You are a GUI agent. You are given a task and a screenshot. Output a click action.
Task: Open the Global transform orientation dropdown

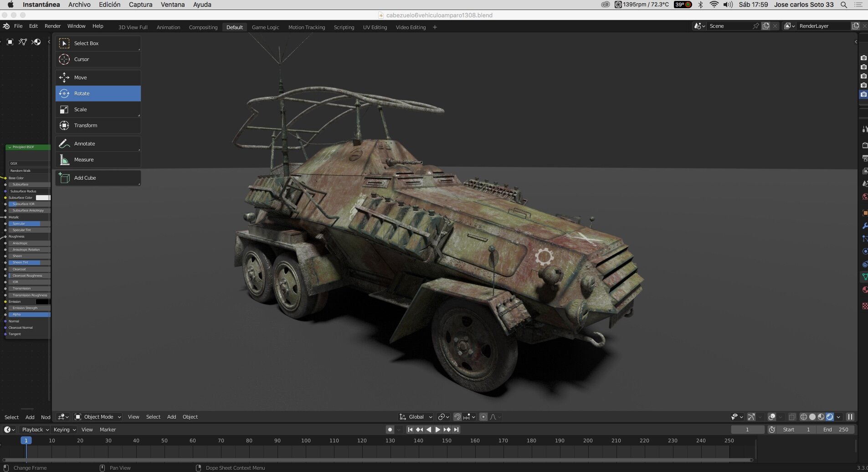tap(416, 417)
